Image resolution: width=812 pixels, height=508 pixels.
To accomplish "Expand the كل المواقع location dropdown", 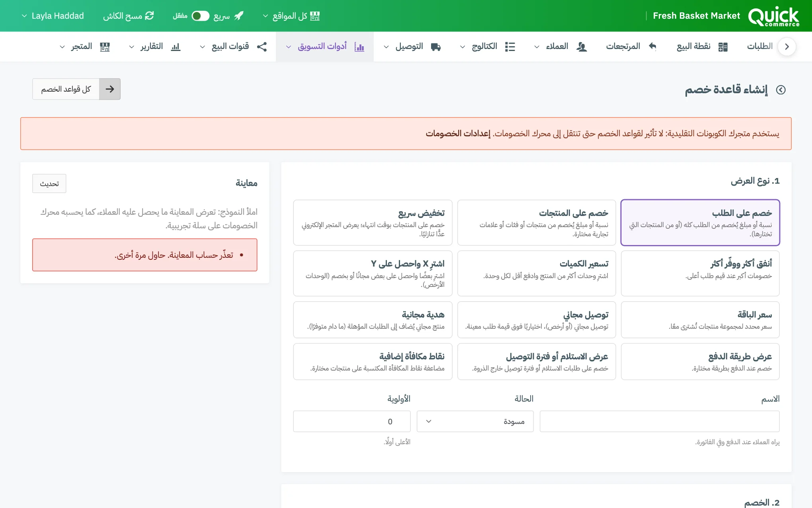I will point(291,16).
